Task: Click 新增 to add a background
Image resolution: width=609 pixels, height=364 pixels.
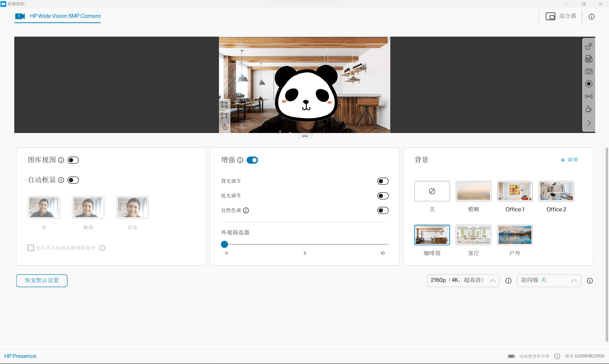Action: click(x=569, y=160)
